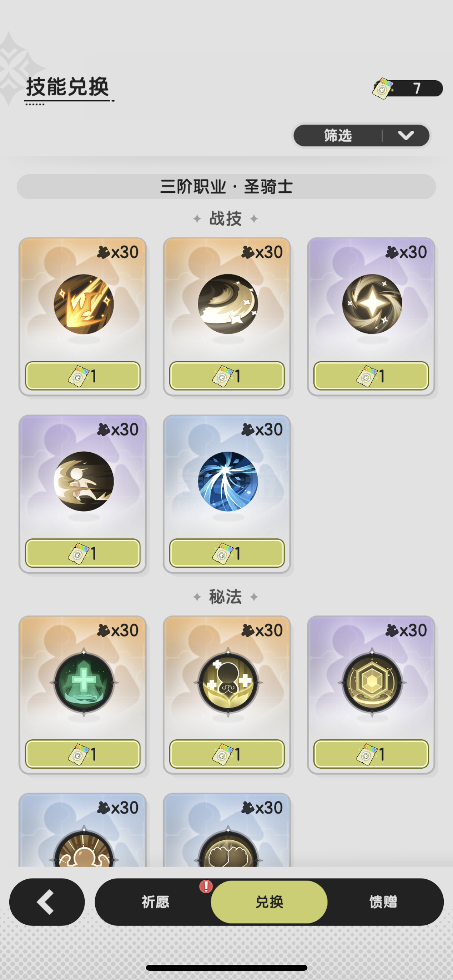Tap the 三阶职业·圣骑士 class header bar
453x980 pixels.
point(226,187)
